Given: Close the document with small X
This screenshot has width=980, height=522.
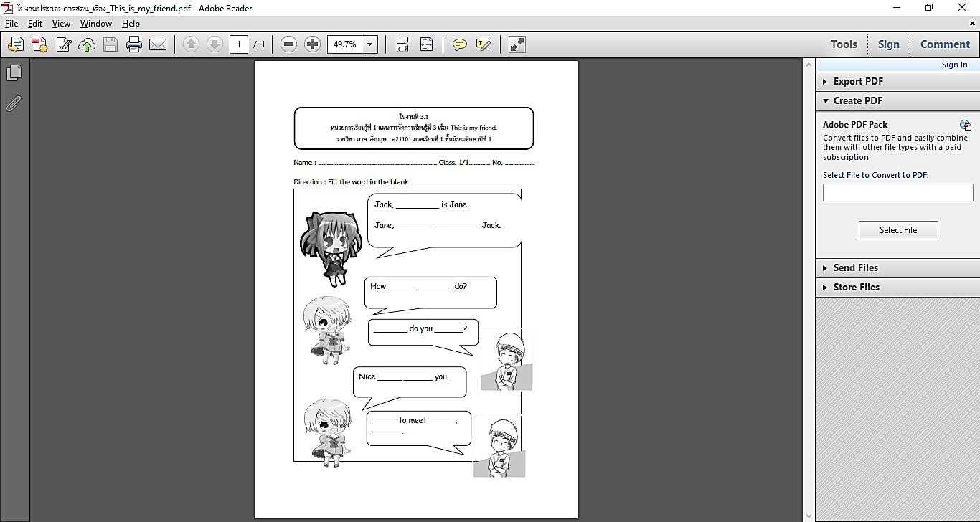Looking at the screenshot, I should click(972, 24).
